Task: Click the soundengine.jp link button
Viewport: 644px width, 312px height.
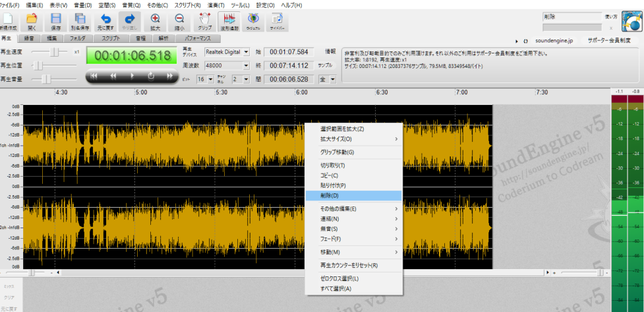Action: point(553,42)
